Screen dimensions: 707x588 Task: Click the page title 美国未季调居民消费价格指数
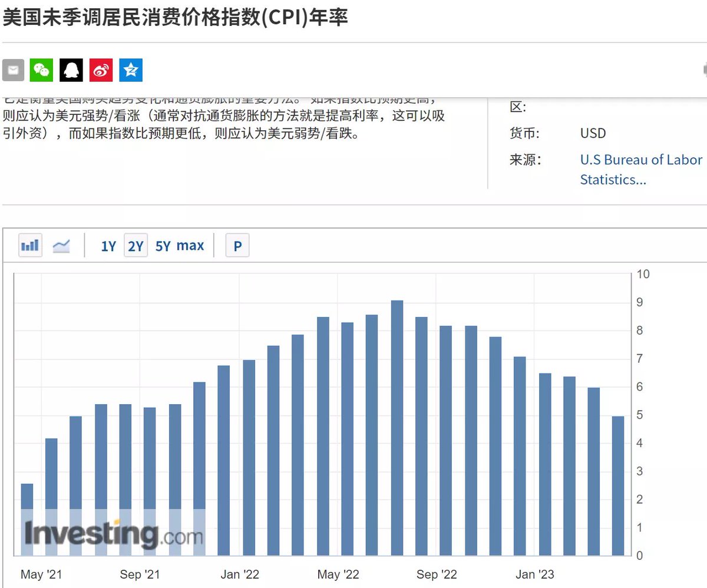coord(176,16)
